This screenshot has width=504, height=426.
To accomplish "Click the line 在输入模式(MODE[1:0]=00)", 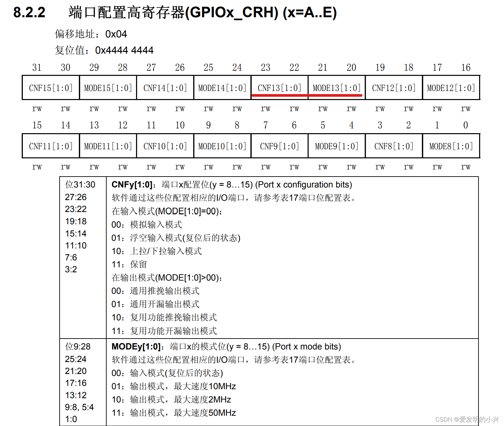I will click(167, 211).
